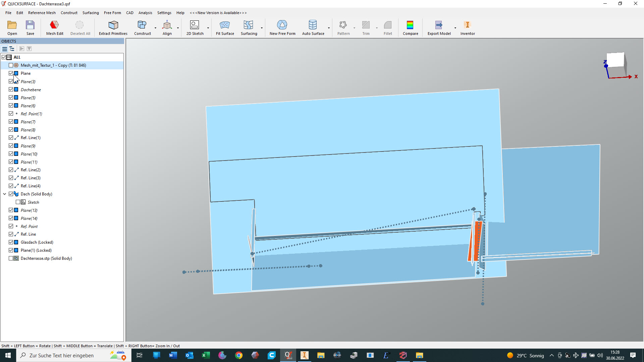644x362 pixels.
Task: Select the Glasdach (Locked) tree item
Action: tap(37, 242)
